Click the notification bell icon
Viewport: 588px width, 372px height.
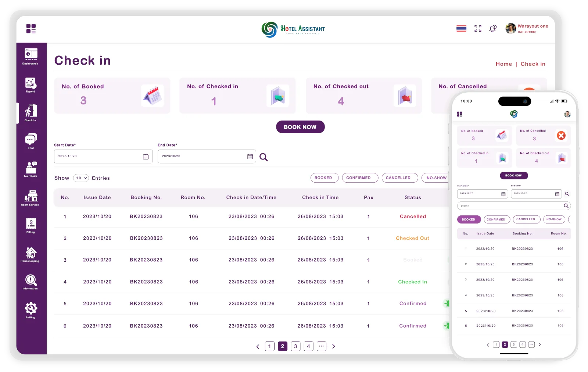pos(493,28)
